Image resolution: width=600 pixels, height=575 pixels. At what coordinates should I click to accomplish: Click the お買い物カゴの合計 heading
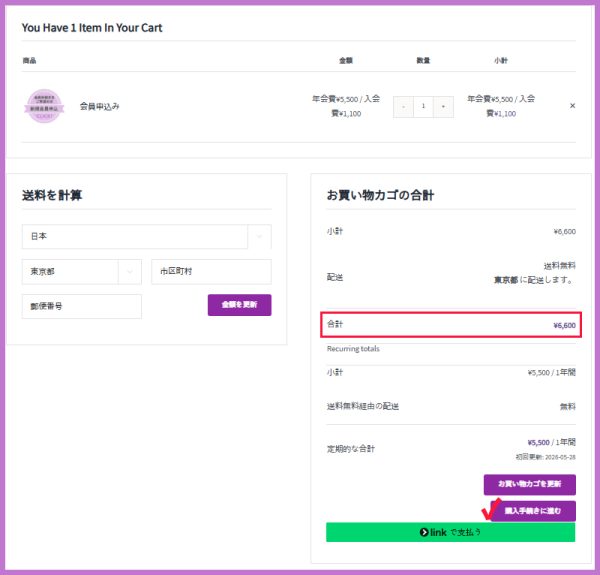(x=379, y=195)
